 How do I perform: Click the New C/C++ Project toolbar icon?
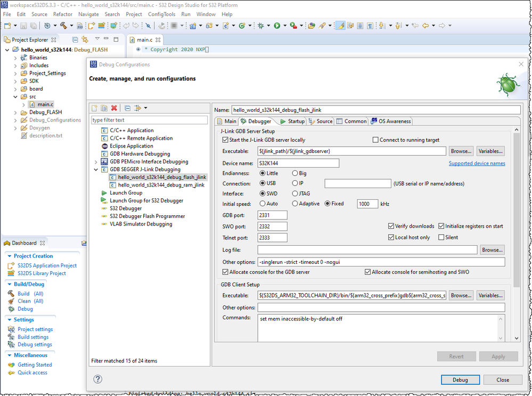193,26
